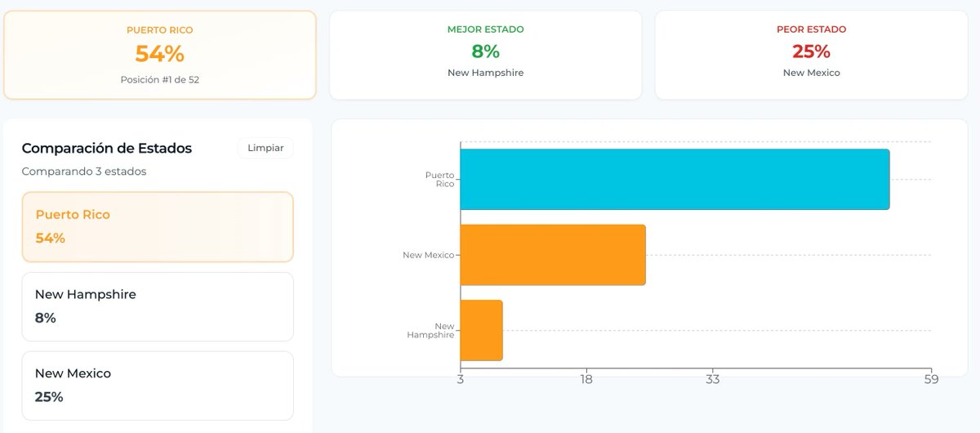The width and height of the screenshot is (980, 433).
Task: Click 'Posición #1 de 52' text
Action: (x=159, y=79)
